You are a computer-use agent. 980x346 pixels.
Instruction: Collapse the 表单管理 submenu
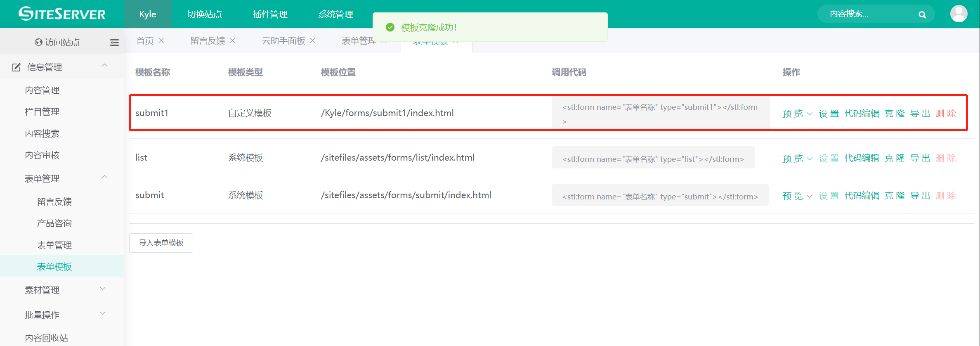point(104,177)
